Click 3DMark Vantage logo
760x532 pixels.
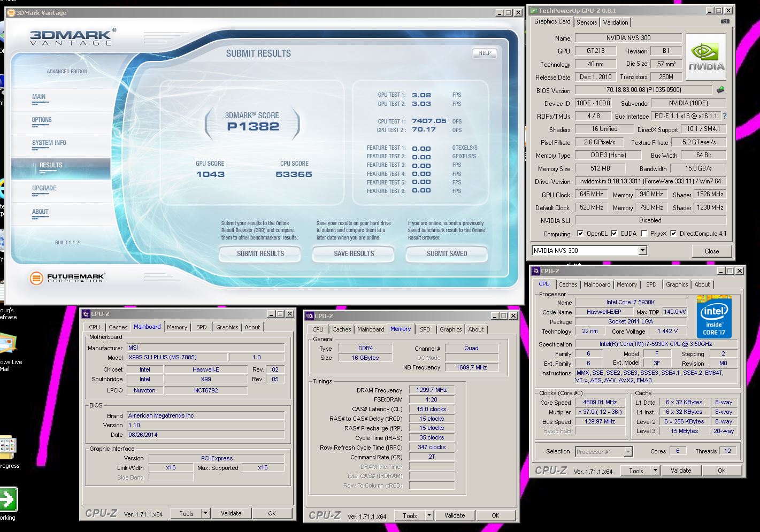pyautogui.click(x=72, y=36)
